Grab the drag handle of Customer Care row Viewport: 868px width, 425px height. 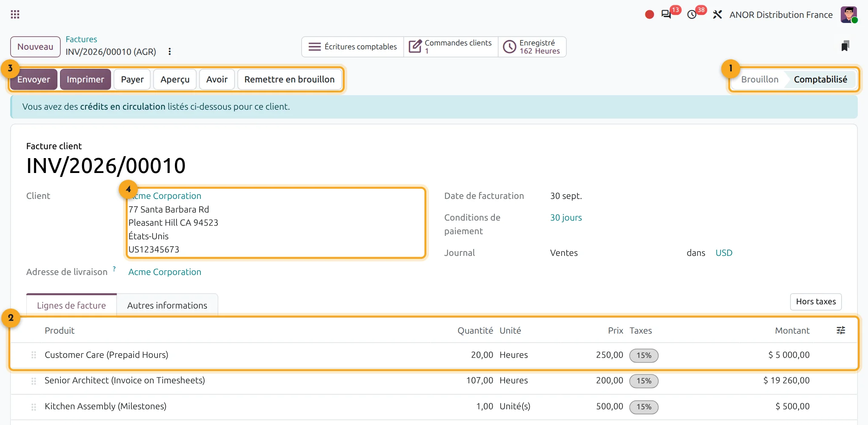[34, 355]
